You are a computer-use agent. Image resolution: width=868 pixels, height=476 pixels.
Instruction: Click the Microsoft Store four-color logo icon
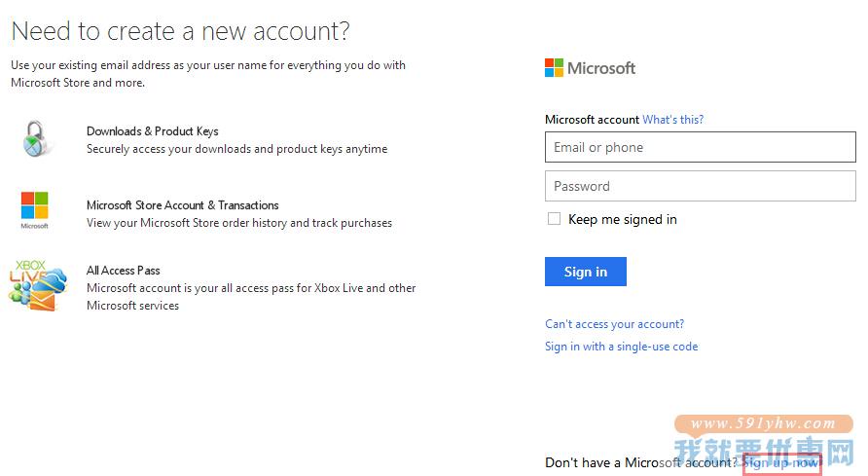point(34,210)
